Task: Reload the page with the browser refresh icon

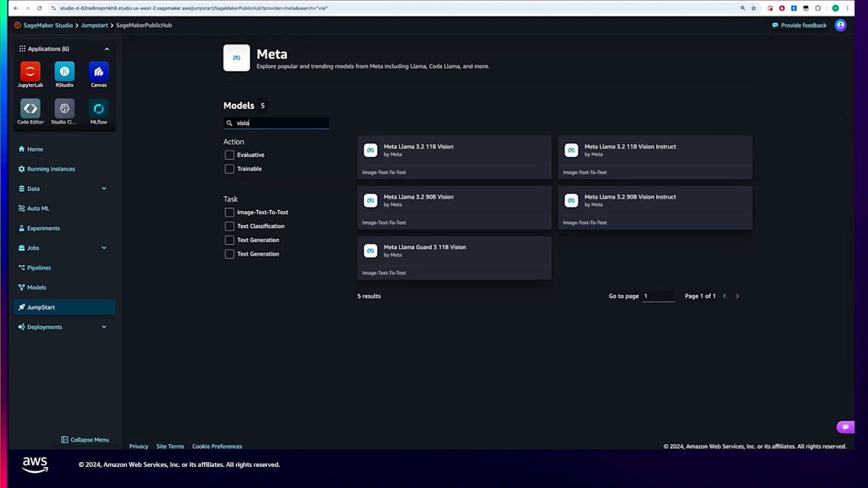Action: (39, 8)
